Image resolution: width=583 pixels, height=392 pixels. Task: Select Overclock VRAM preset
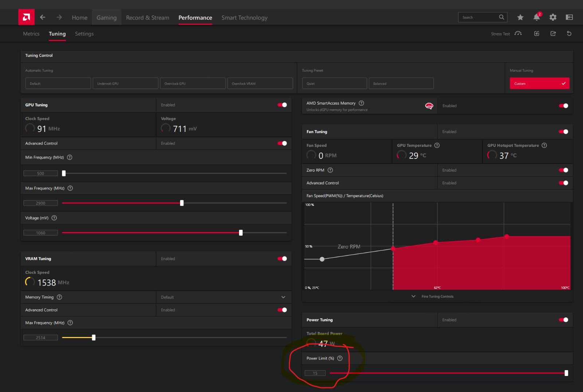click(x=260, y=83)
